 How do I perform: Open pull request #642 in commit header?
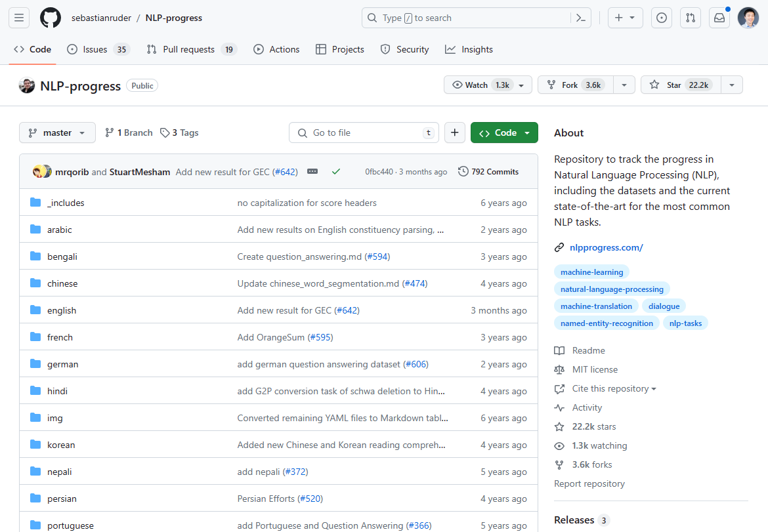tap(285, 172)
